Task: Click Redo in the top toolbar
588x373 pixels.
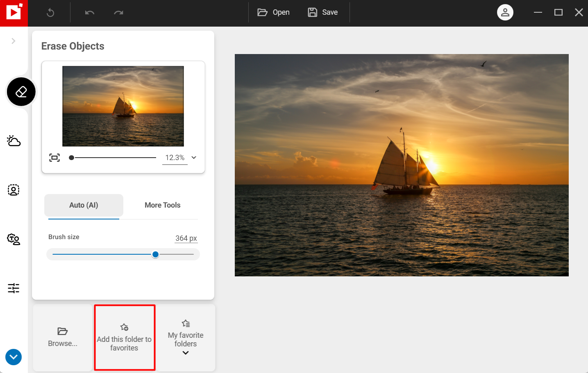Action: (x=118, y=12)
